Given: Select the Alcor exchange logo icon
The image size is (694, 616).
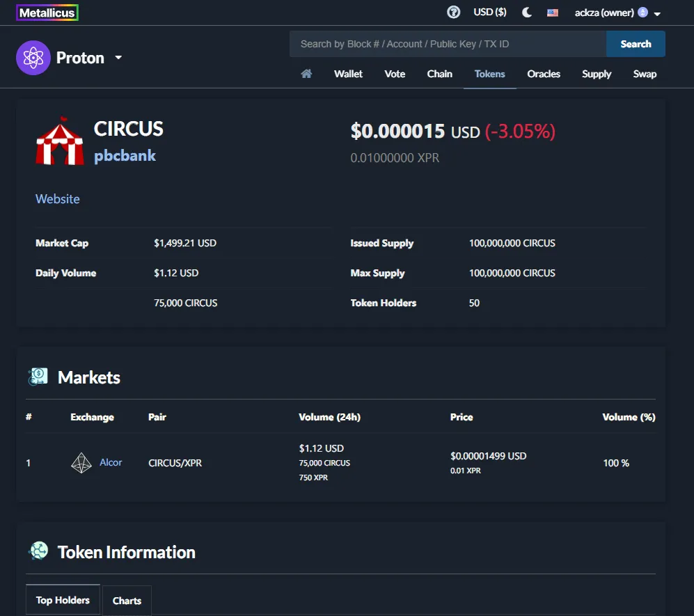Looking at the screenshot, I should click(81, 463).
